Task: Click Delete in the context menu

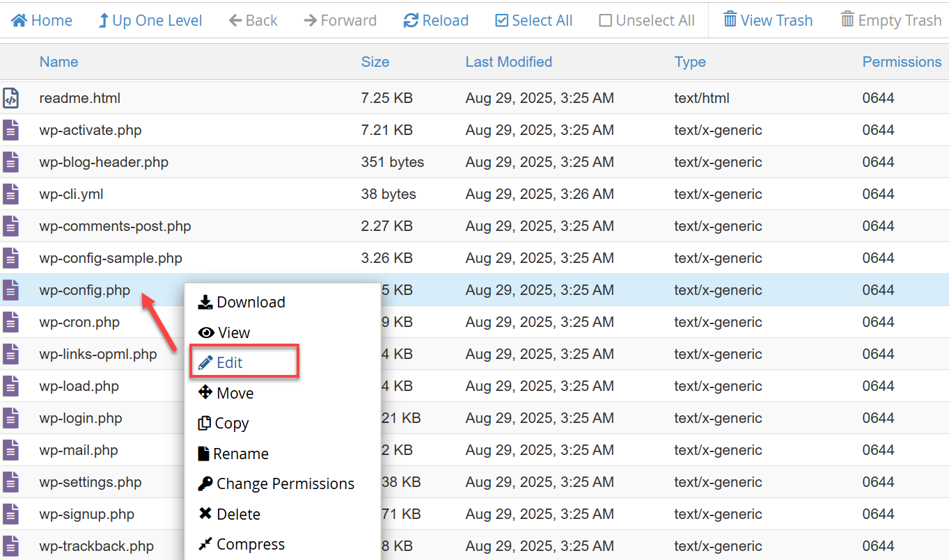Action: click(229, 514)
